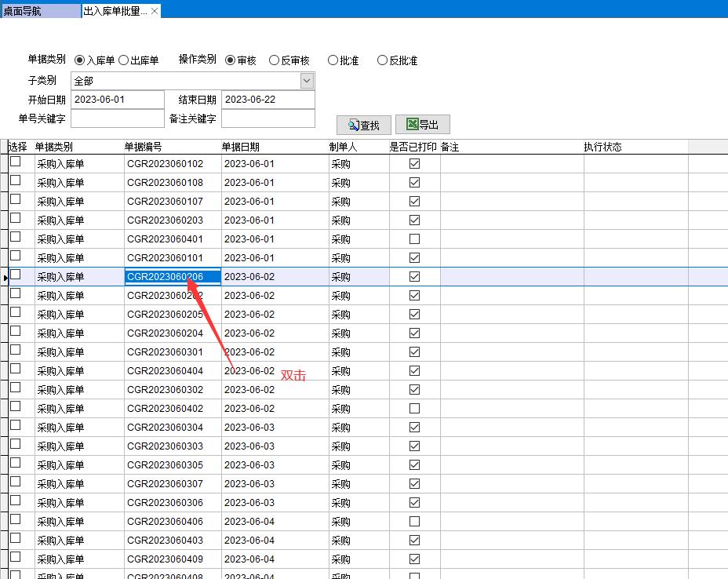This screenshot has height=579, width=728.
Task: Click the 备注关键字 input field
Action: point(268,118)
